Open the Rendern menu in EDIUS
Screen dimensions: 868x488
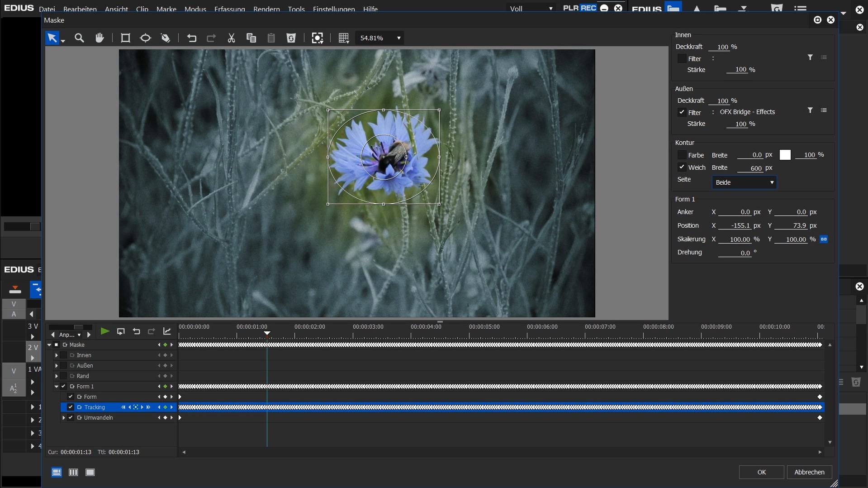tap(266, 9)
